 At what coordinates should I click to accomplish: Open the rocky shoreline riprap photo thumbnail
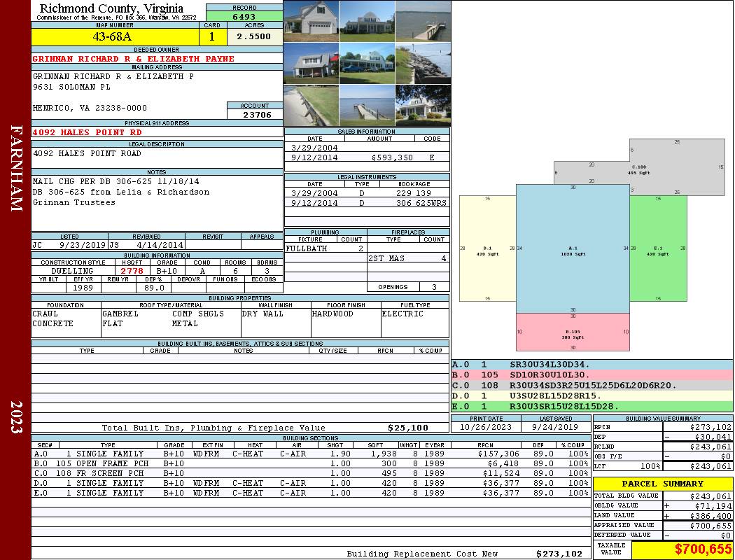pyautogui.click(x=423, y=63)
